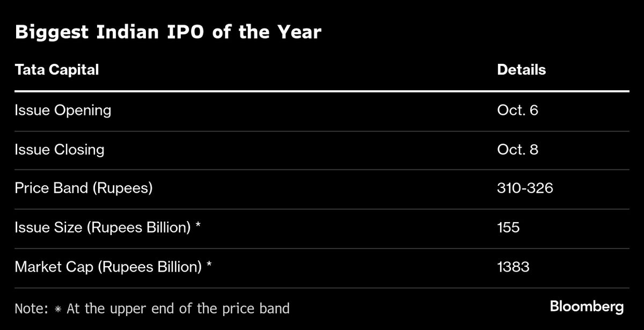Viewport: 644px width, 330px height.
Task: Select the Price Band (Rupees) label
Action: pos(84,188)
